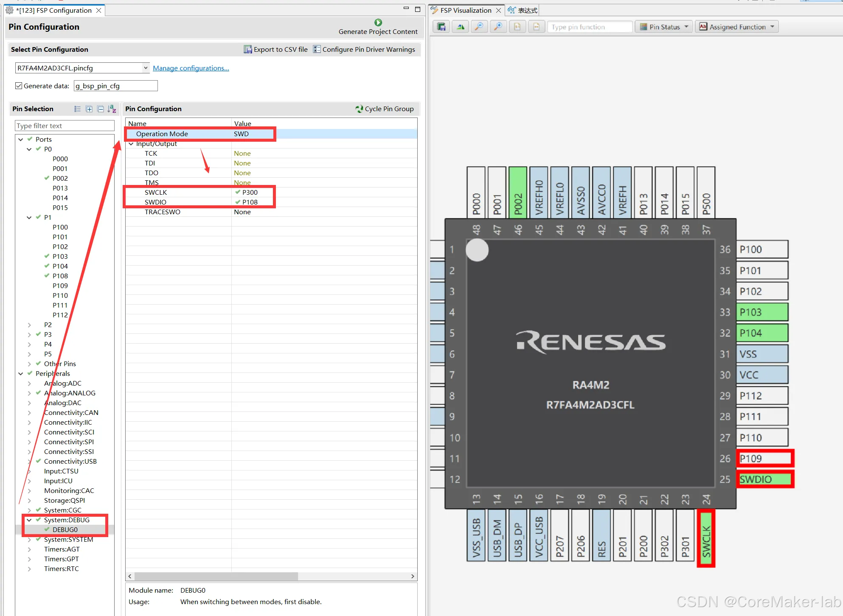Close the FSP Configuration tab
Viewport: 843px width, 616px height.
[99, 10]
